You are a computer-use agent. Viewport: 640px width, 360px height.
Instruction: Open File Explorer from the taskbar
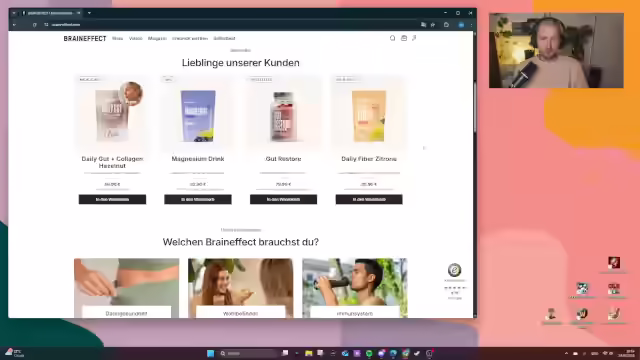tap(309, 353)
